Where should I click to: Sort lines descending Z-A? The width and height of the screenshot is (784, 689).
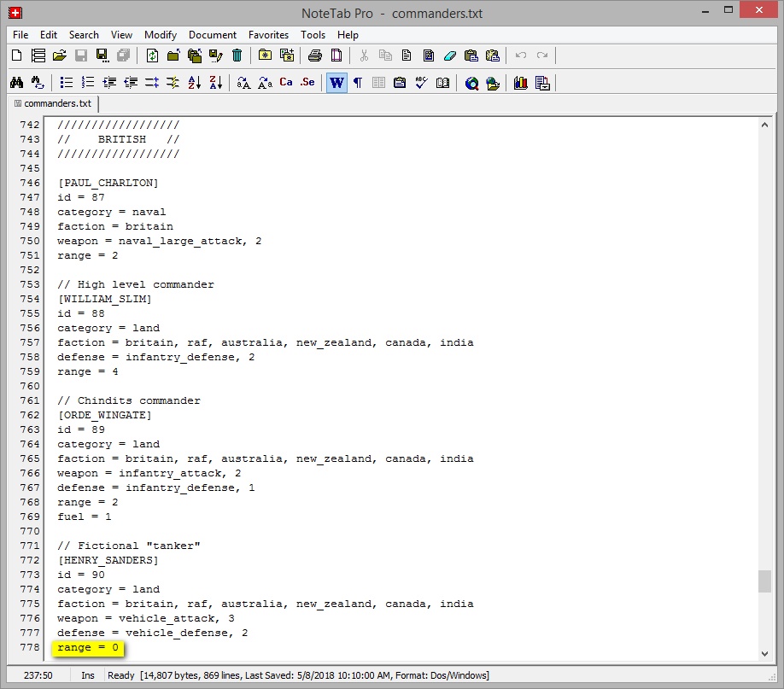coord(215,83)
